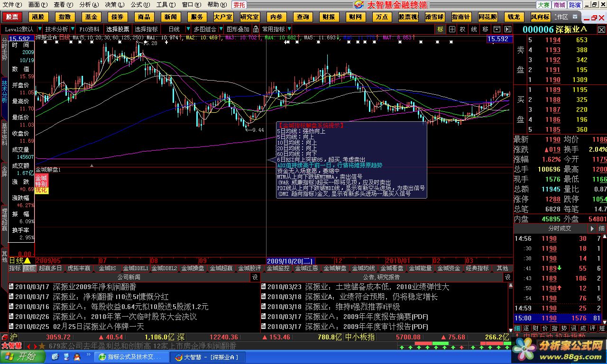Click the 港股 category button
Image resolution: width=607 pixels, height=364 pixels.
coord(38,17)
